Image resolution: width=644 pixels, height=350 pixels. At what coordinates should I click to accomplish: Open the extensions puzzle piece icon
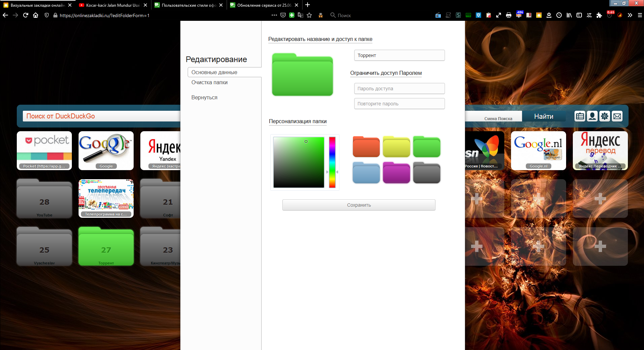pos(599,15)
